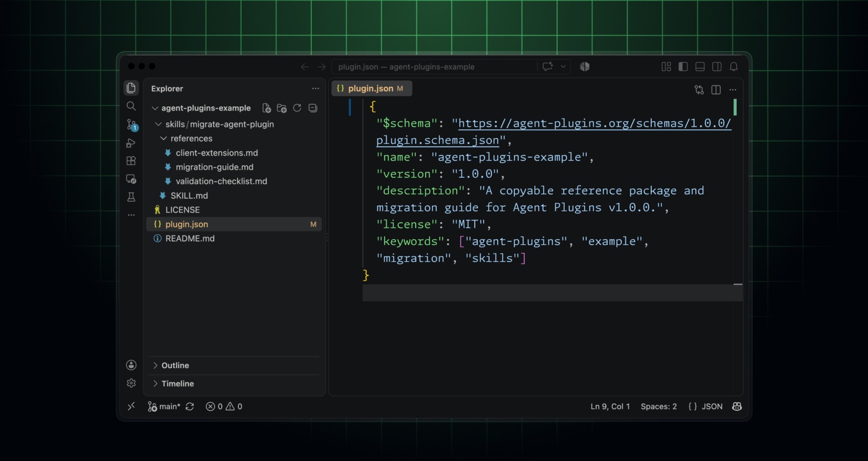Click New Folder icon in Explorer header
Viewport: 868px width, 461px height.
click(x=282, y=108)
